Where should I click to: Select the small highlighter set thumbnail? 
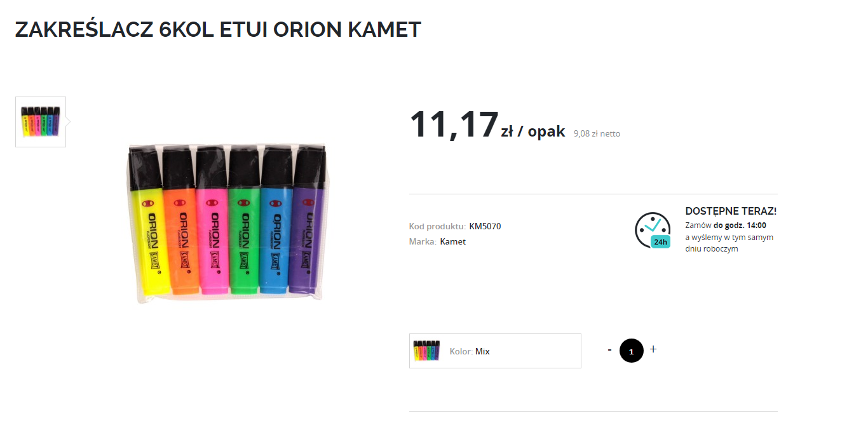(41, 122)
